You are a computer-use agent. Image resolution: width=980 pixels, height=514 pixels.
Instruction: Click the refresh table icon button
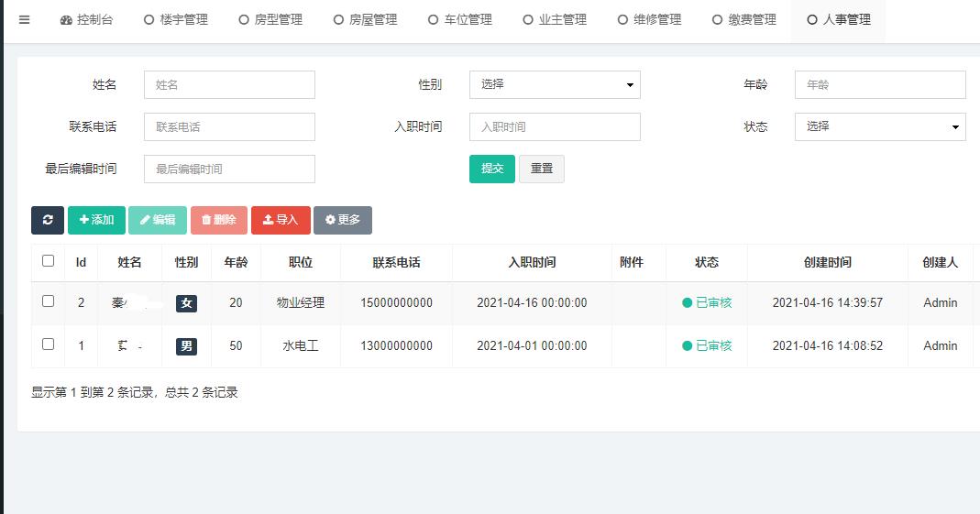pyautogui.click(x=48, y=220)
